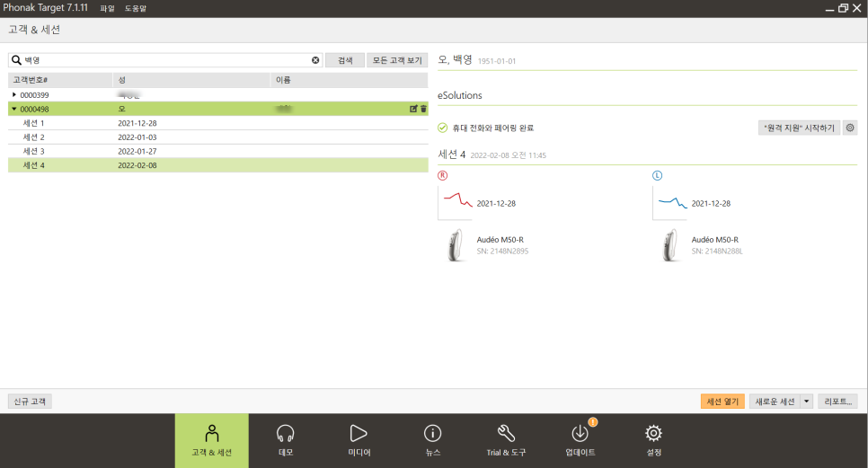Click the eSolutions section heading
868x468 pixels.
pyautogui.click(x=459, y=95)
